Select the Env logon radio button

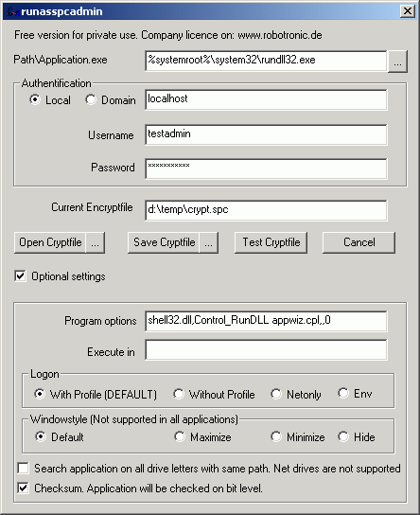coord(343,393)
